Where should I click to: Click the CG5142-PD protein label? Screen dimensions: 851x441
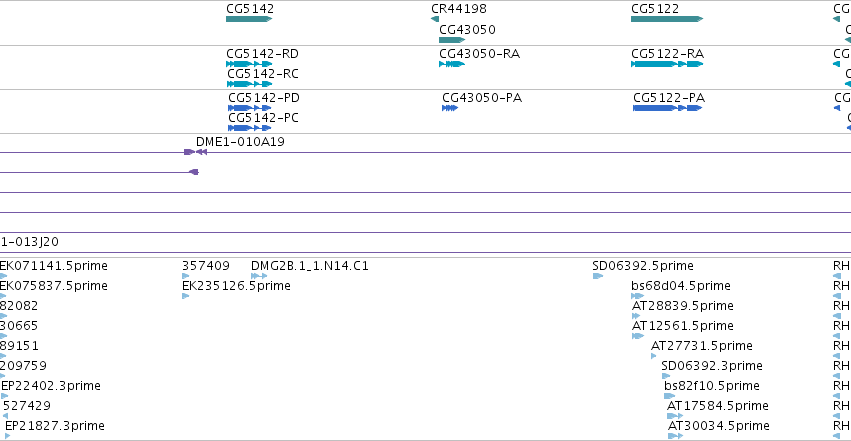pyautogui.click(x=264, y=98)
